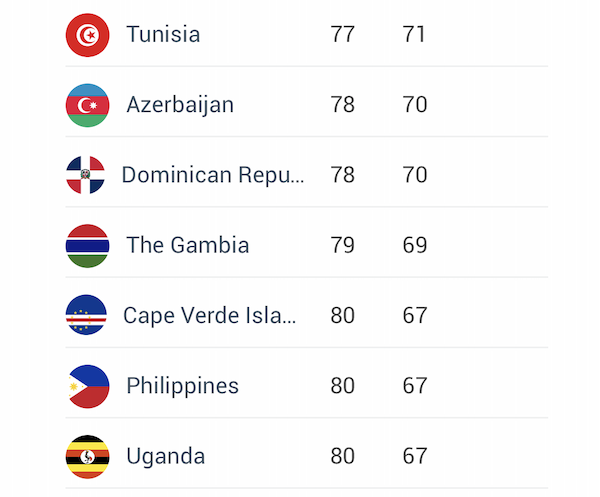Click the Uganda flag icon
Image resolution: width=600 pixels, height=497 pixels.
click(87, 457)
